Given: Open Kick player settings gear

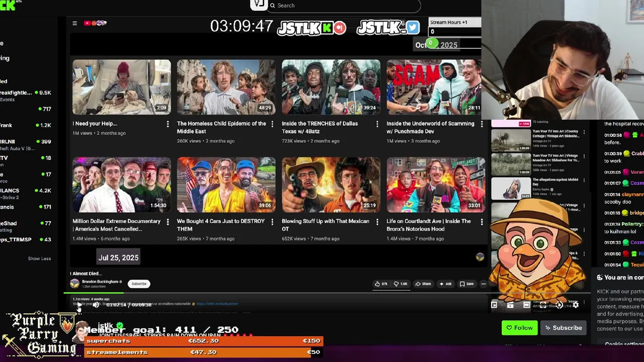Looking at the screenshot, I should click(x=576, y=305).
